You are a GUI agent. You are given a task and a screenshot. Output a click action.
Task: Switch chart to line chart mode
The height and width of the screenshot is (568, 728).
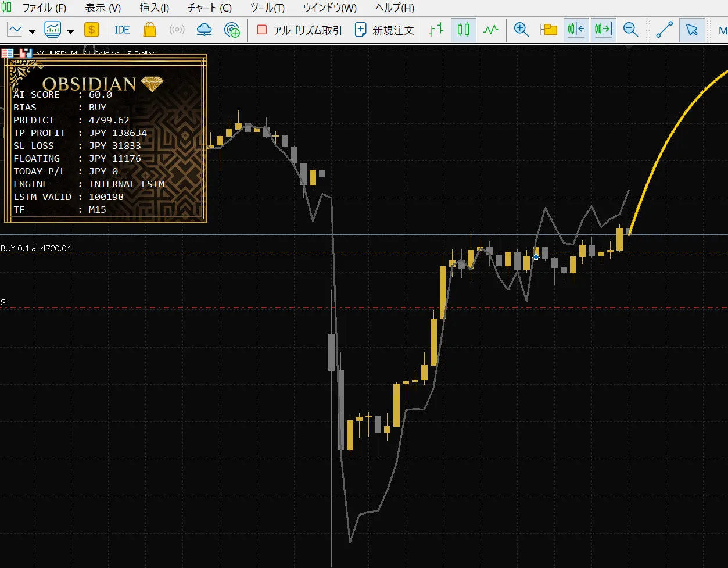point(491,30)
